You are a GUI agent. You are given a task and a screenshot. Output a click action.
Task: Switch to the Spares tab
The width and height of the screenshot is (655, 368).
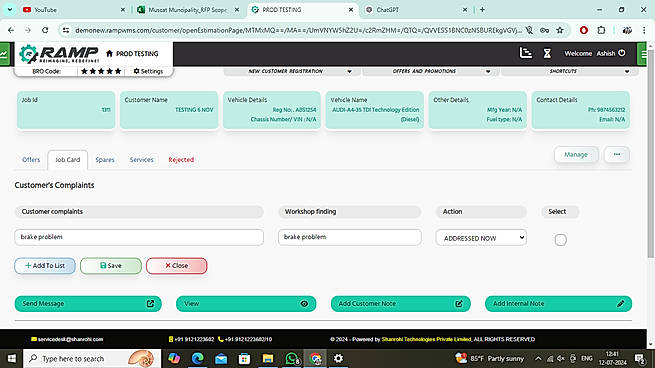pyautogui.click(x=105, y=160)
